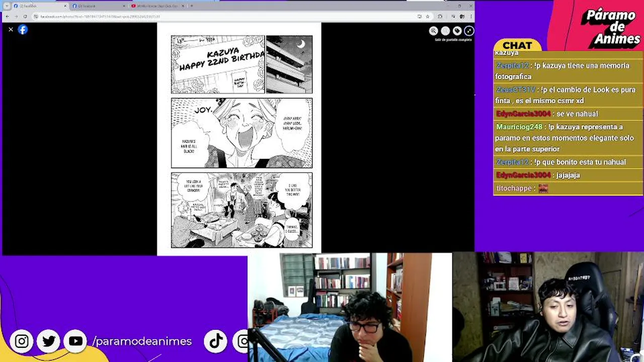Click EdynGarcia3004's message 'se ve nahual'
This screenshot has height=362, width=644.
pos(568,114)
